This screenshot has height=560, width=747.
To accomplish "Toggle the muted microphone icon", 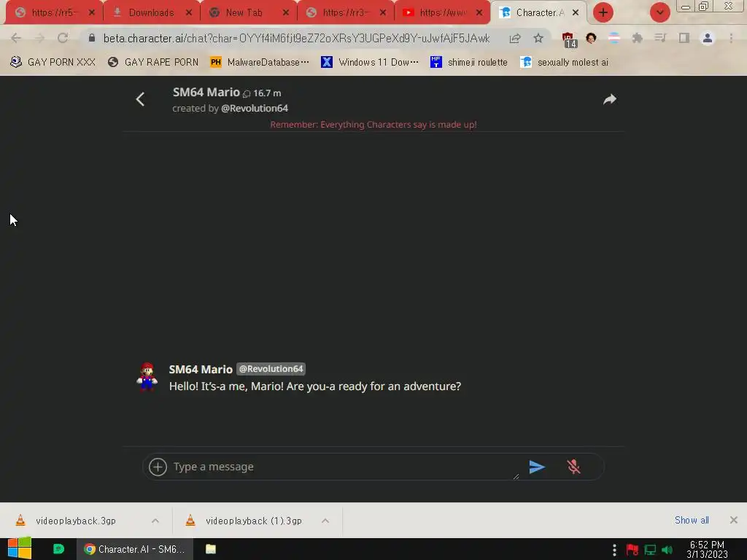I will click(573, 467).
